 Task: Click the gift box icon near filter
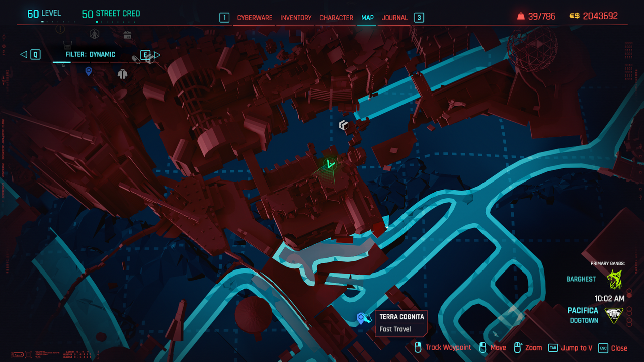click(127, 35)
